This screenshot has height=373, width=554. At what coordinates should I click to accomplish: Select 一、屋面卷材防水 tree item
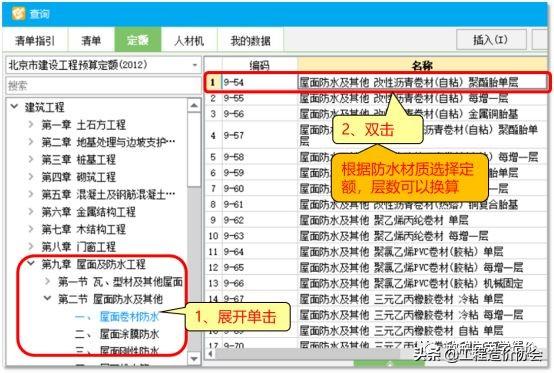(117, 316)
